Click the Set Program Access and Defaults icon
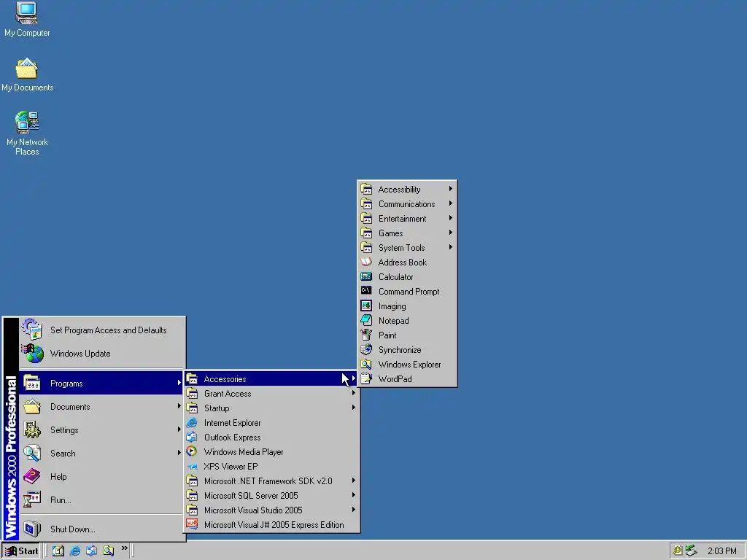Screen dimensions: 747x560 (32, 330)
